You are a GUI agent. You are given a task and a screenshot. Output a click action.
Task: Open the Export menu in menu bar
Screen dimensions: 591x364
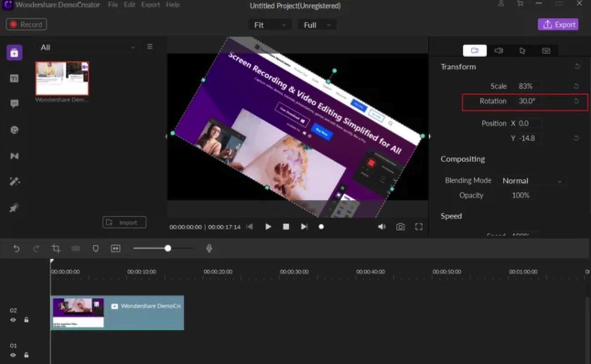coord(150,5)
